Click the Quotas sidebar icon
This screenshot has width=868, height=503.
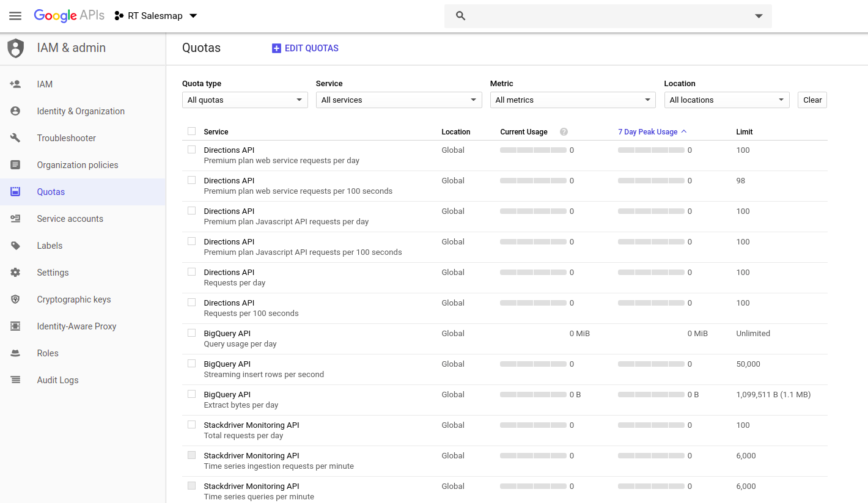point(15,192)
